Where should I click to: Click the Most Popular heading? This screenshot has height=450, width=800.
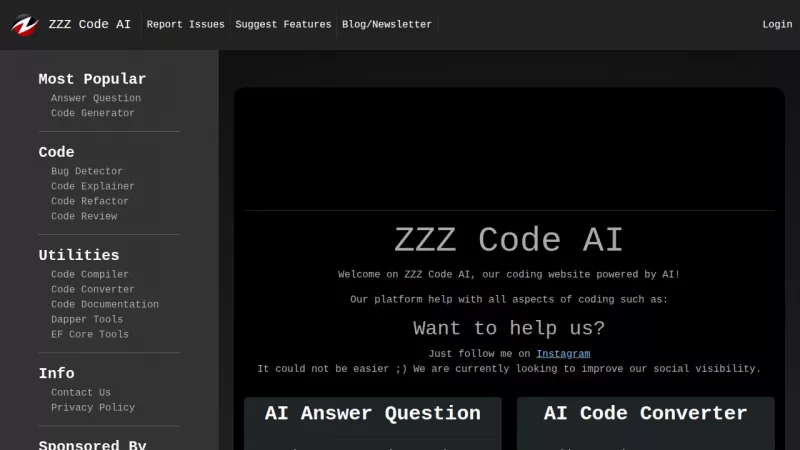point(92,79)
